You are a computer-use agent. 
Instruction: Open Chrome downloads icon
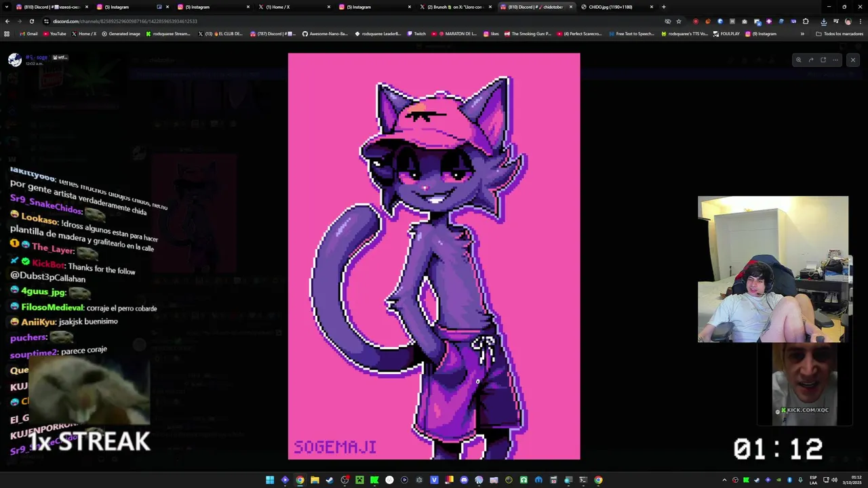(824, 21)
